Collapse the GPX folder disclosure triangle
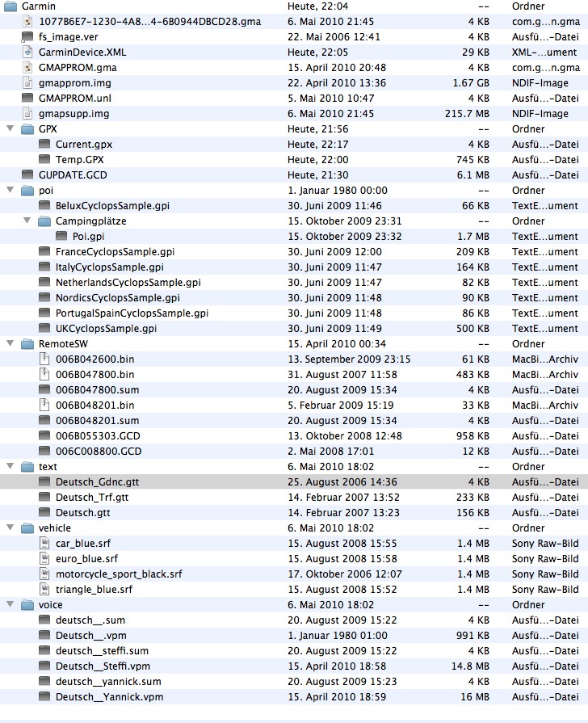Image resolution: width=588 pixels, height=723 pixels. pyautogui.click(x=10, y=128)
